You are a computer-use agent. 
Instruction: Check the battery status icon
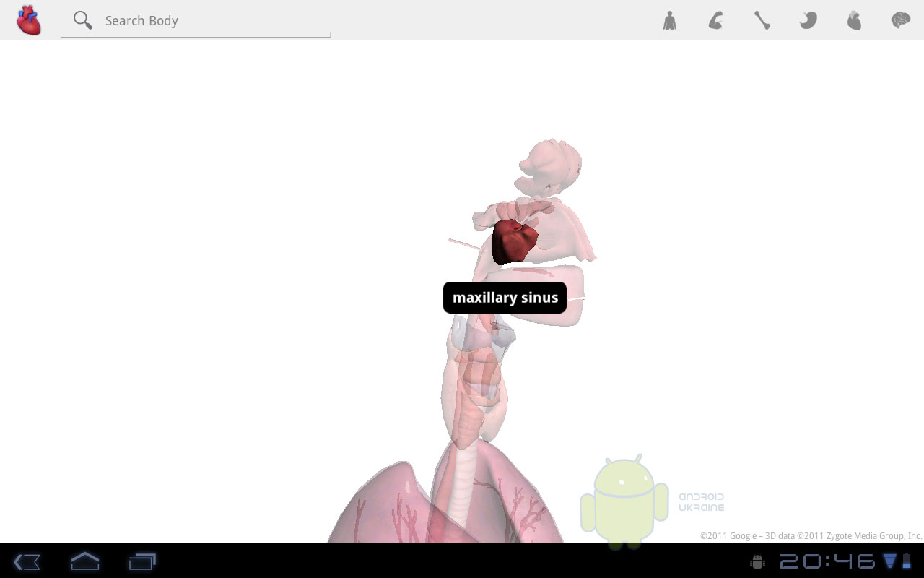[907, 561]
